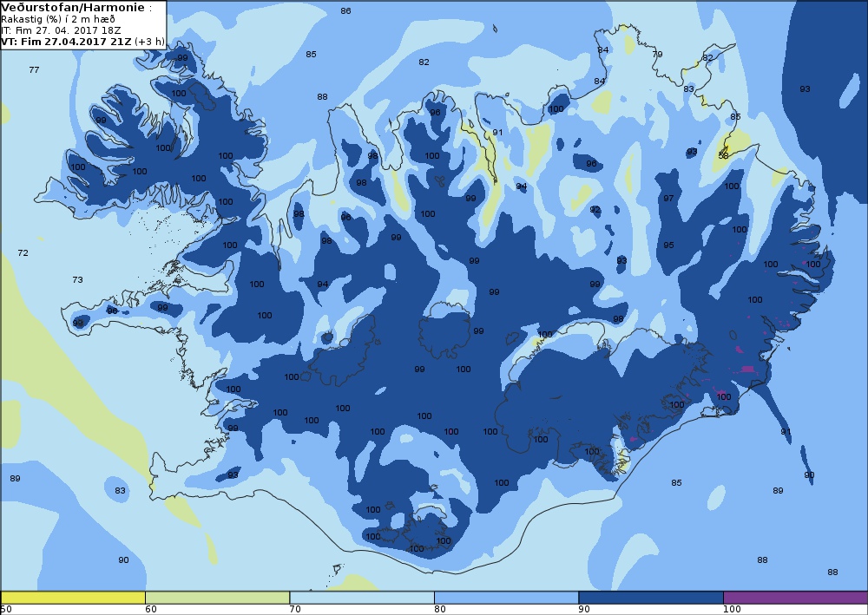The width and height of the screenshot is (868, 615).
Task: Click the 'IT: Fim 27. 04. 2017 18Z' line
Action: point(61,30)
